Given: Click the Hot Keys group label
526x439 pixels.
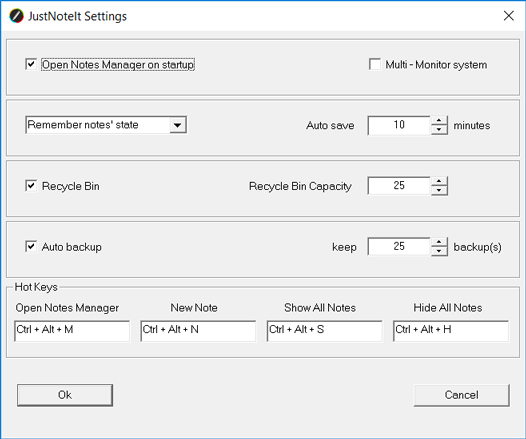Looking at the screenshot, I should 36,287.
